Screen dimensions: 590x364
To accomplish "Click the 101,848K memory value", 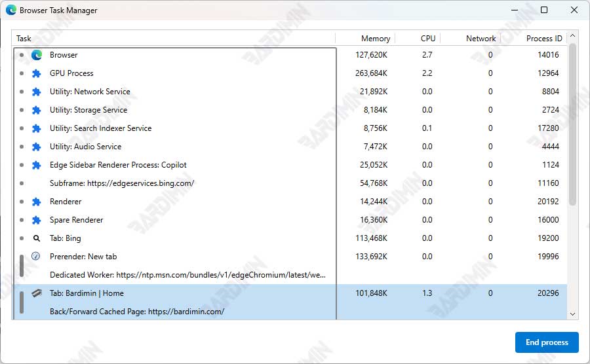I will tap(371, 293).
